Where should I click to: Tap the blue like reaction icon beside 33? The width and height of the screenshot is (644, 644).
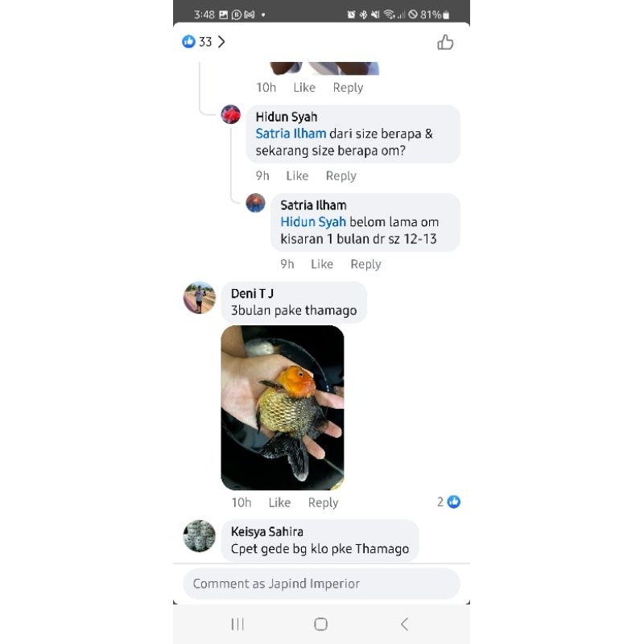(188, 42)
